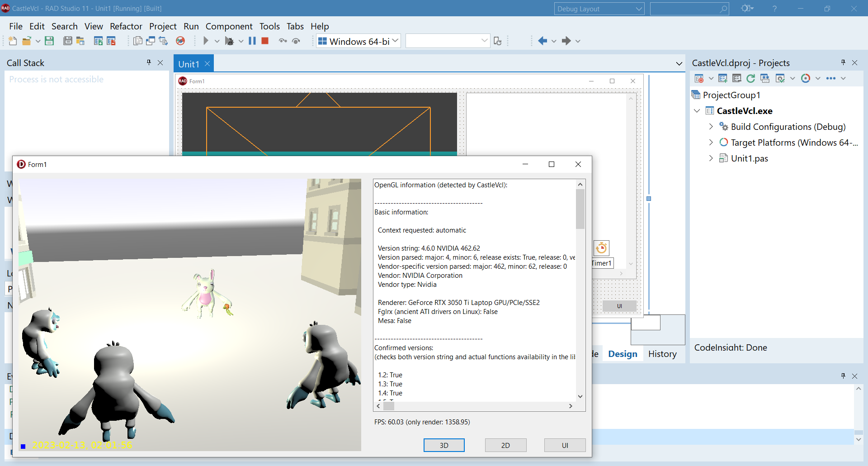This screenshot has height=466, width=868.
Task: Collapse the CastleVcl.exe tree node
Action: coord(697,111)
